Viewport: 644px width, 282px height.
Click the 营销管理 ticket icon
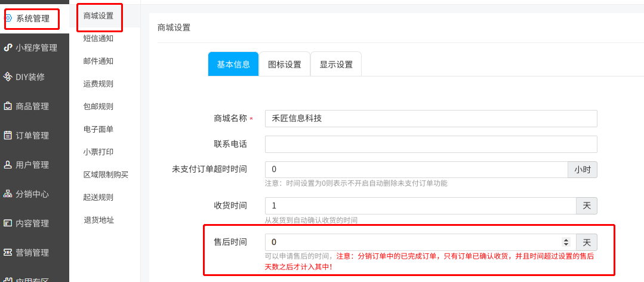pos(8,252)
